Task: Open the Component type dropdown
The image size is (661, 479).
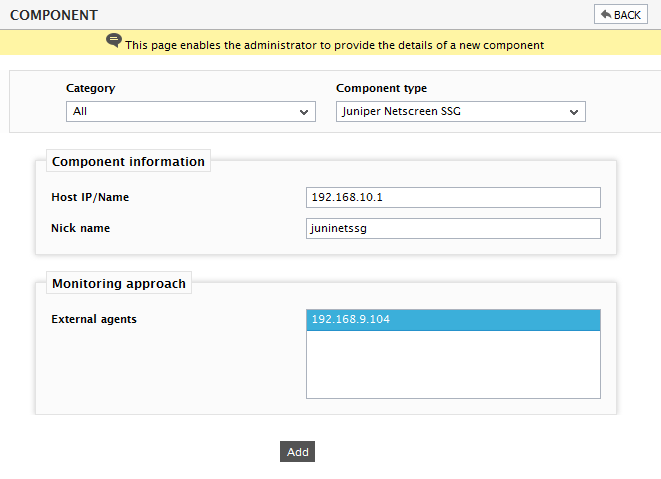Action: (460, 111)
